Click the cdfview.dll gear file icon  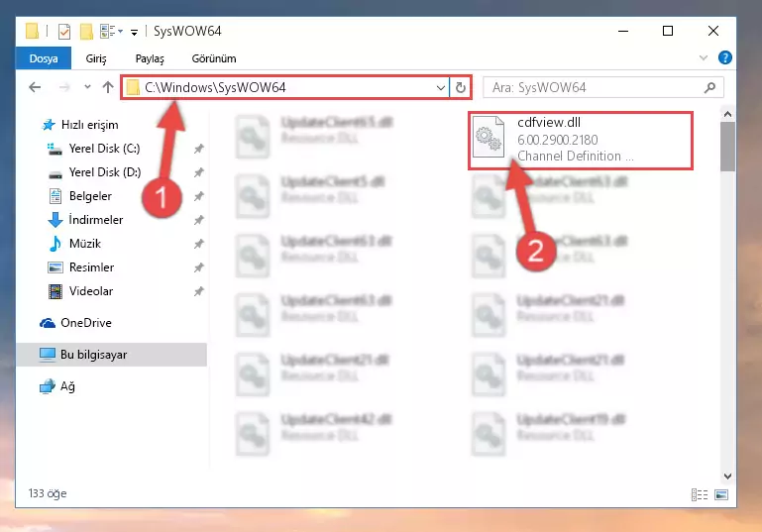[489, 137]
